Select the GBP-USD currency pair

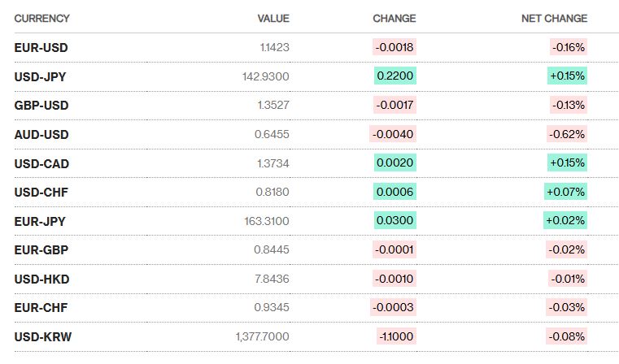pyautogui.click(x=41, y=106)
